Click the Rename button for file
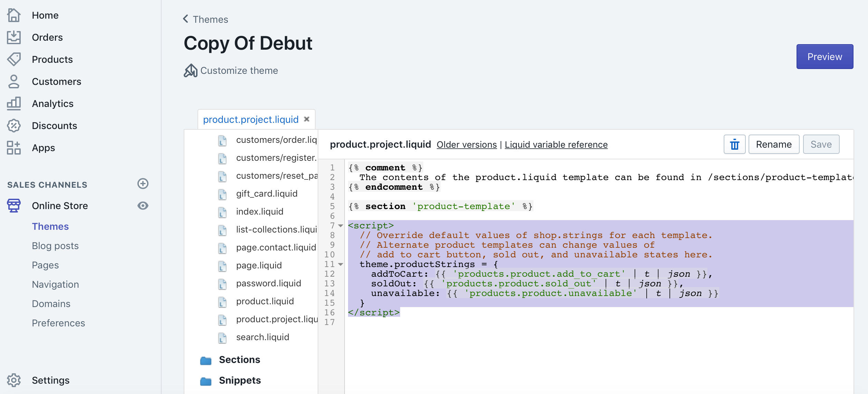The image size is (868, 394). (773, 145)
